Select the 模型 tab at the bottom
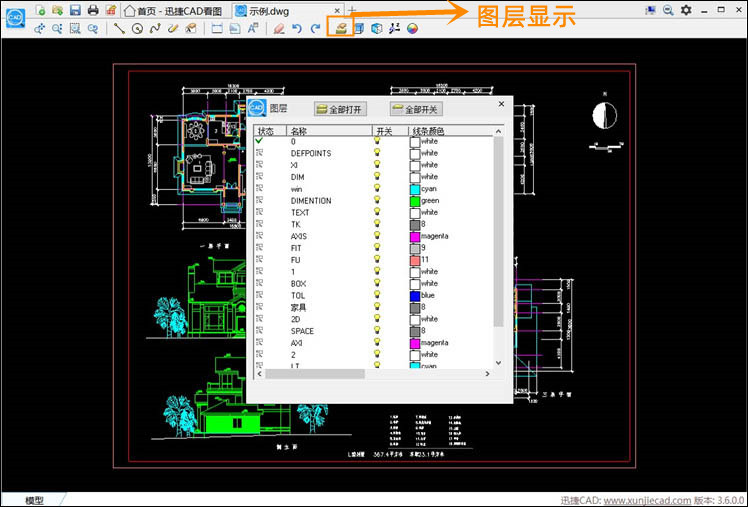This screenshot has width=748, height=507. (x=34, y=500)
